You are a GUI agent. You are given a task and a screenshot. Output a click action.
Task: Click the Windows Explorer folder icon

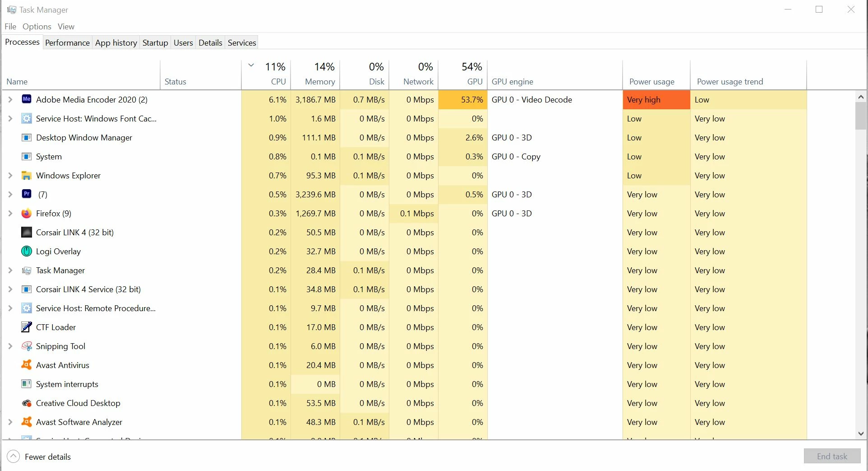click(27, 175)
